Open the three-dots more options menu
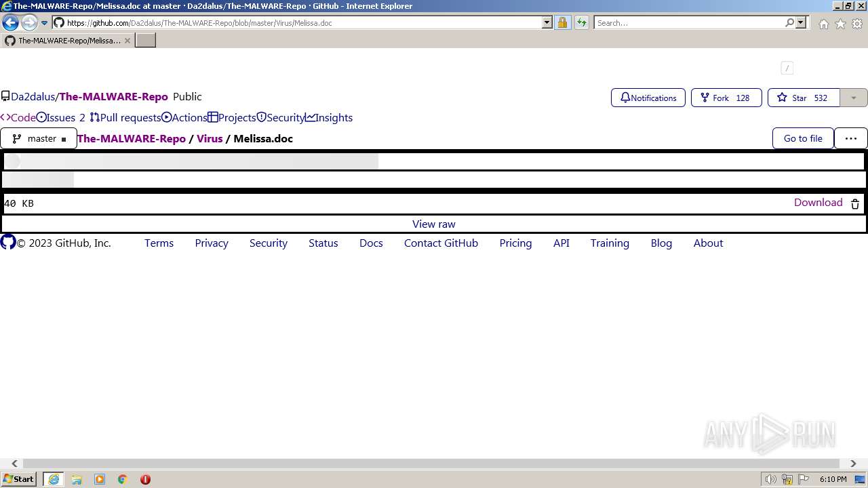 851,138
